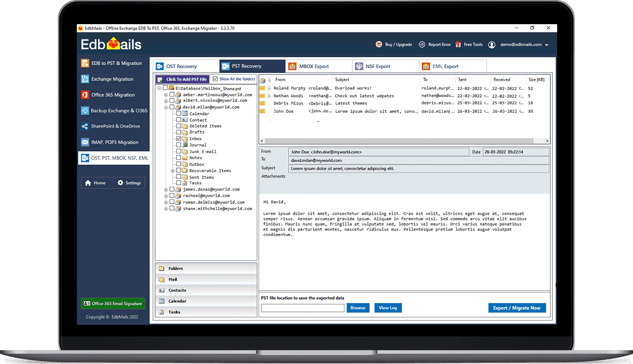This screenshot has width=633, height=364.
Task: Open Mail section in bottom panel
Action: [206, 279]
